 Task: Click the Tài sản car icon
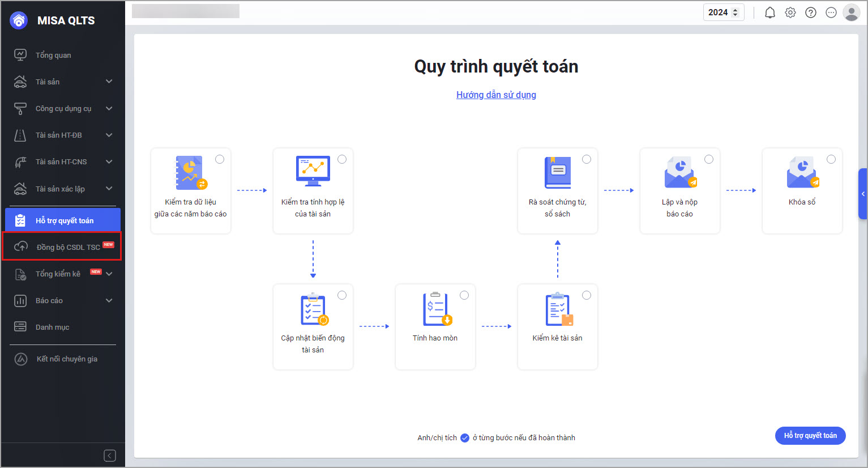tap(20, 82)
